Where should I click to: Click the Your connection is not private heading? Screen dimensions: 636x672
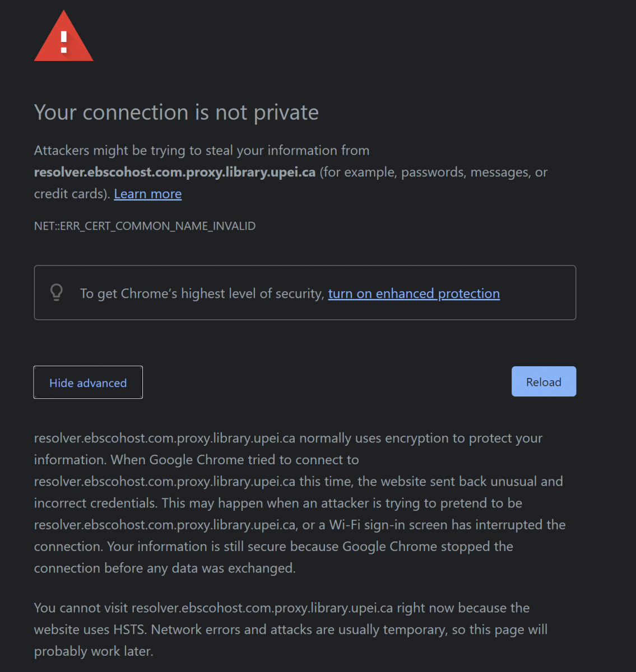tap(176, 113)
